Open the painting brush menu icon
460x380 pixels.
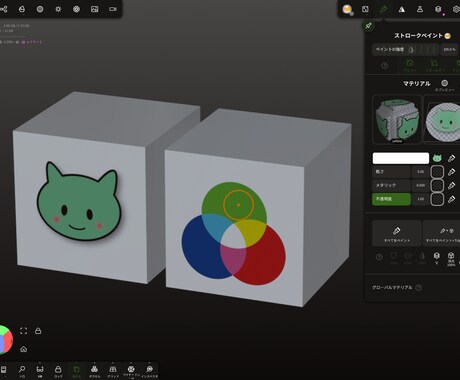pyautogui.click(x=383, y=9)
